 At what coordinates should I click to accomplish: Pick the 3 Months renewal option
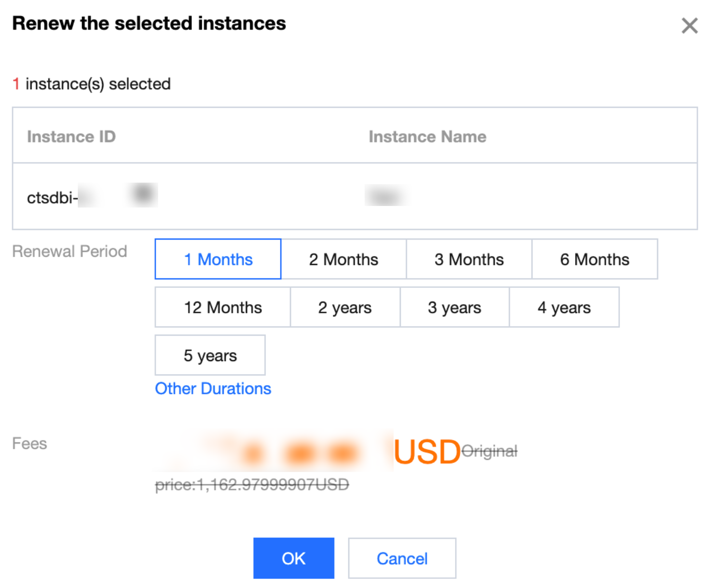[x=469, y=259]
